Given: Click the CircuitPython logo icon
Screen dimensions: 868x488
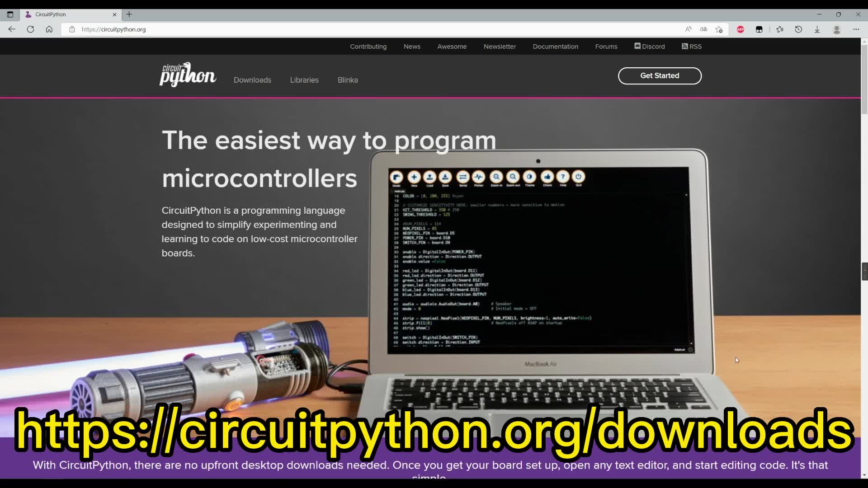Looking at the screenshot, I should coord(188,75).
